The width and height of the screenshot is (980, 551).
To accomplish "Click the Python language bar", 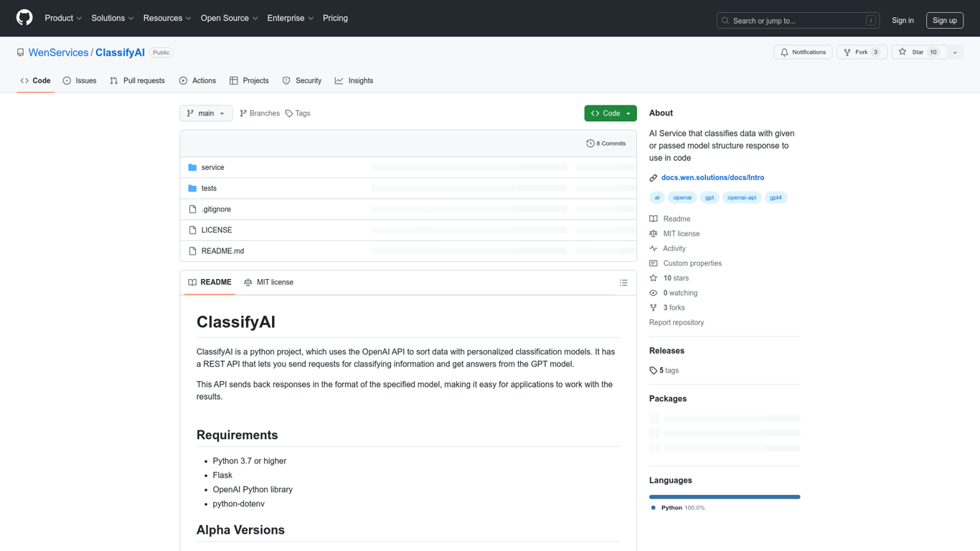I will pos(725,496).
